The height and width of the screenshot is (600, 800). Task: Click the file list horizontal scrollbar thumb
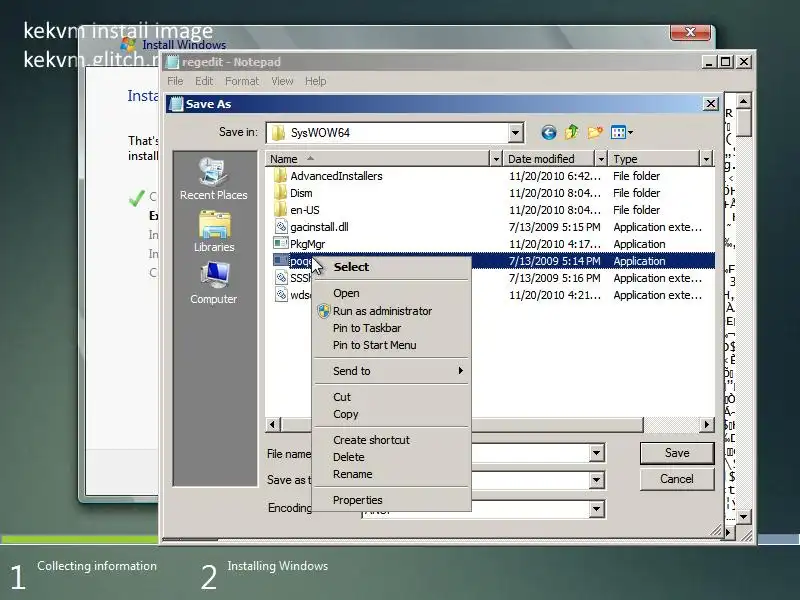tap(462, 424)
